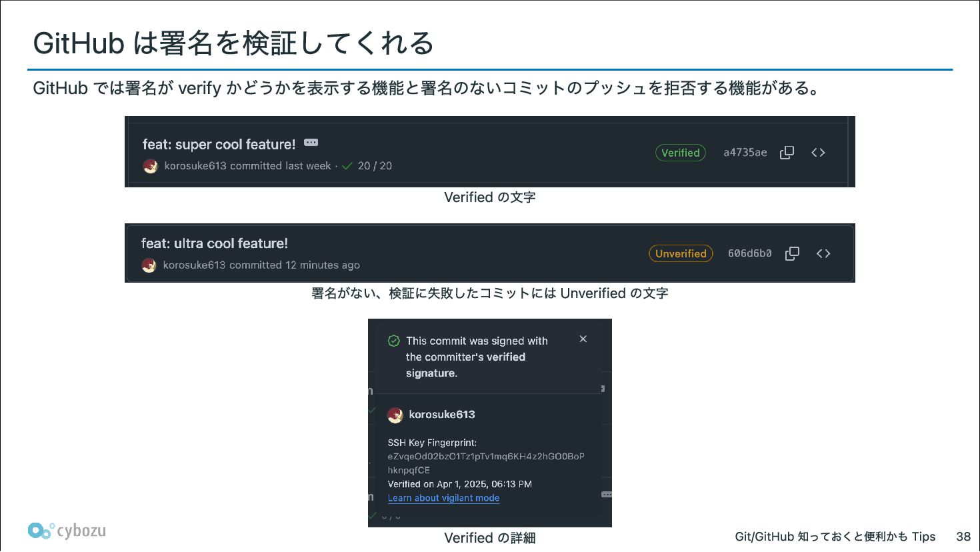Click 'Verified on Apr 1, 2025, 06:13 PM'
980x552 pixels.
pos(460,484)
